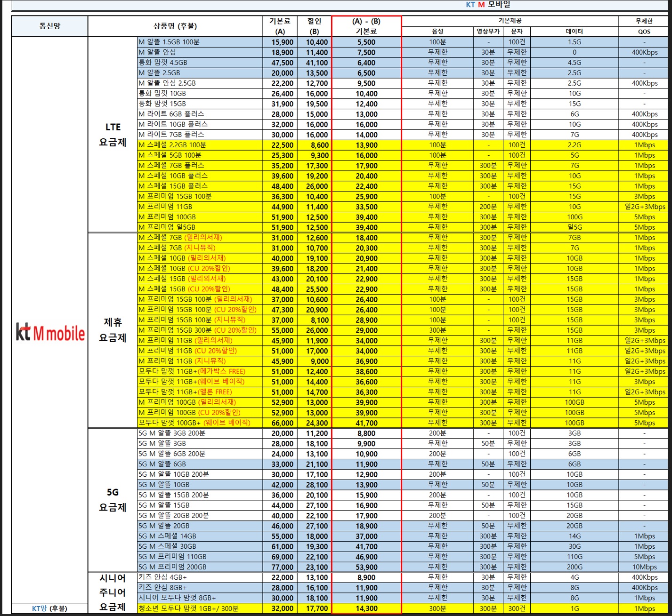Click the M 라이트 6GB 플러스 plan
The image size is (672, 616).
pyautogui.click(x=171, y=114)
